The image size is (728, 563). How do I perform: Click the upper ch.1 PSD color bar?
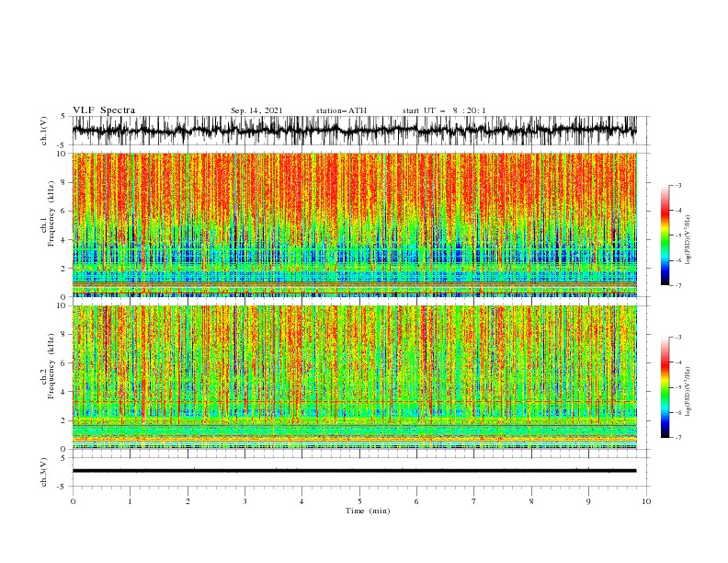pos(665,236)
